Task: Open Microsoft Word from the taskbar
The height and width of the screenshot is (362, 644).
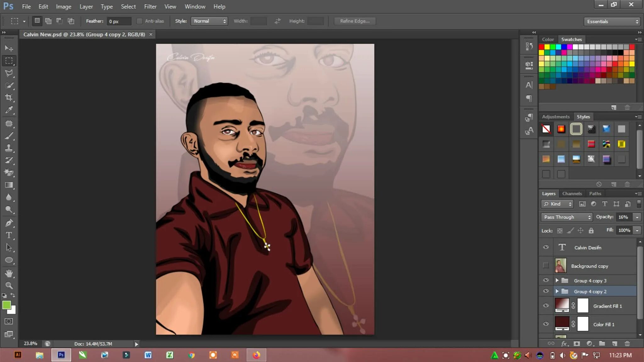Action: [x=148, y=355]
